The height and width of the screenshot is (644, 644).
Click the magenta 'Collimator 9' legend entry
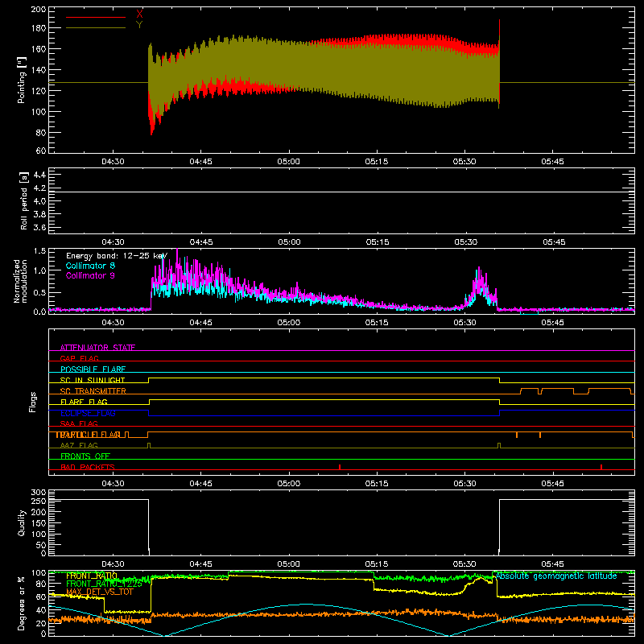(x=90, y=275)
